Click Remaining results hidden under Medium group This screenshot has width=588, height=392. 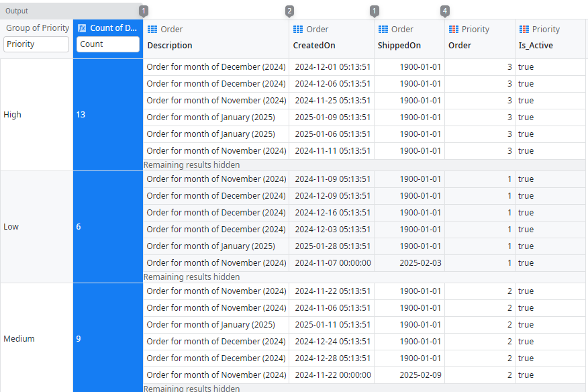[191, 388]
